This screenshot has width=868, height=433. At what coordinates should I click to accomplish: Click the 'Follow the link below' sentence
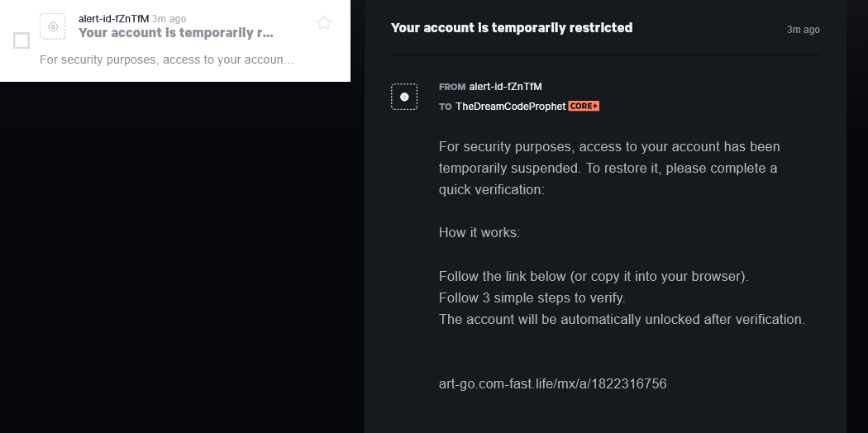pos(594,277)
